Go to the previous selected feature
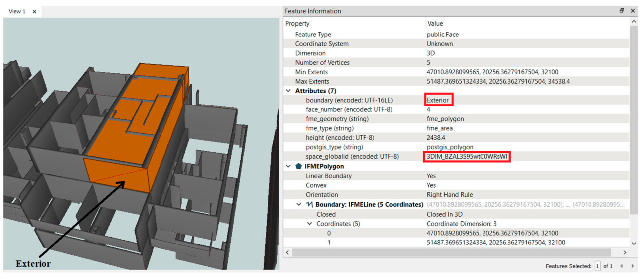This screenshot has height=279, width=644. tap(621, 266)
